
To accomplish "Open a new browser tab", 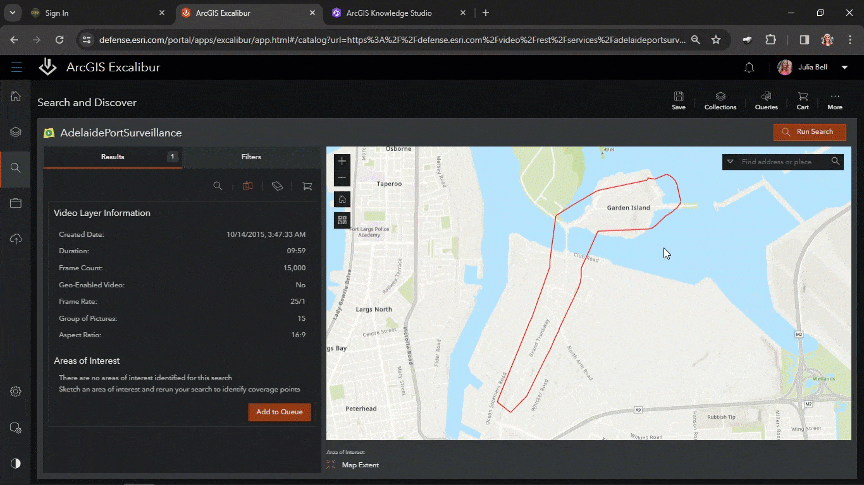I will tap(485, 13).
